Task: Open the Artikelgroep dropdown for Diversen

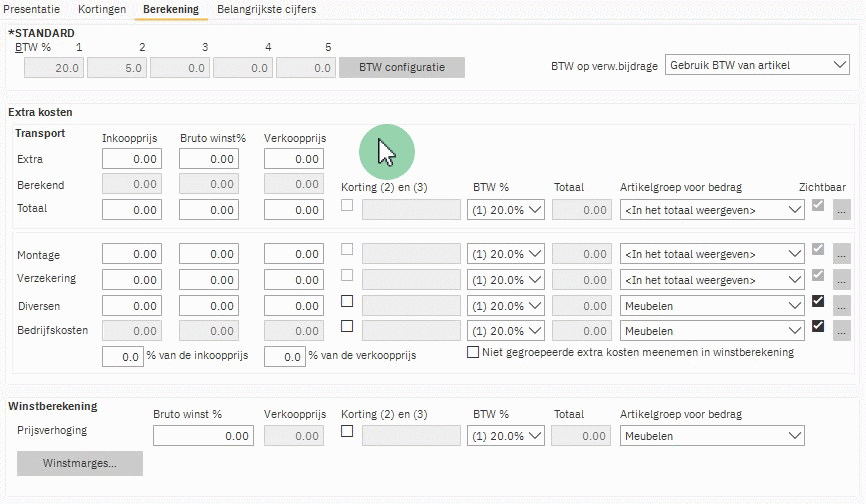Action: [x=712, y=305]
